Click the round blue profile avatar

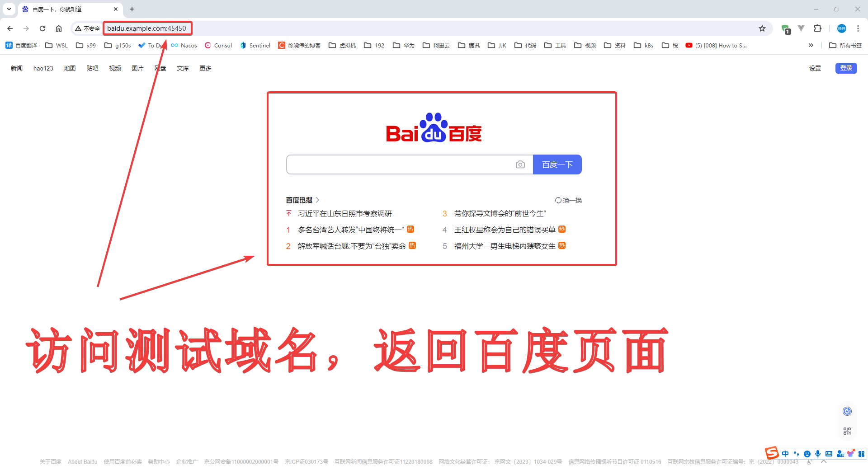pos(841,28)
